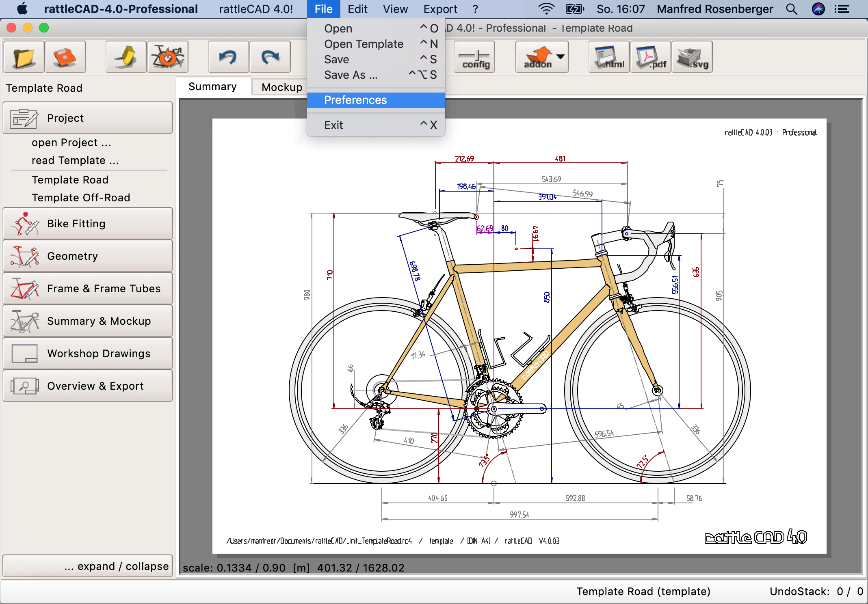868x604 pixels.
Task: Select Template Off-Road in sidebar
Action: click(x=81, y=198)
